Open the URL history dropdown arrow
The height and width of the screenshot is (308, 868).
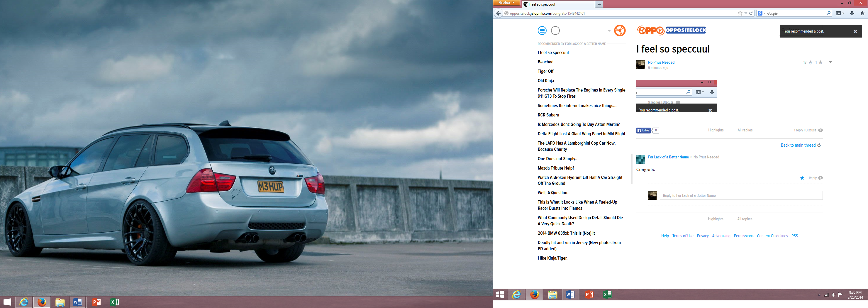click(746, 13)
